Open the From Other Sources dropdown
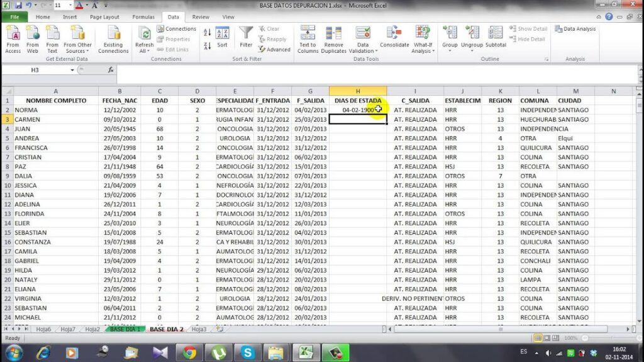This screenshot has height=362, width=644. pos(77,38)
